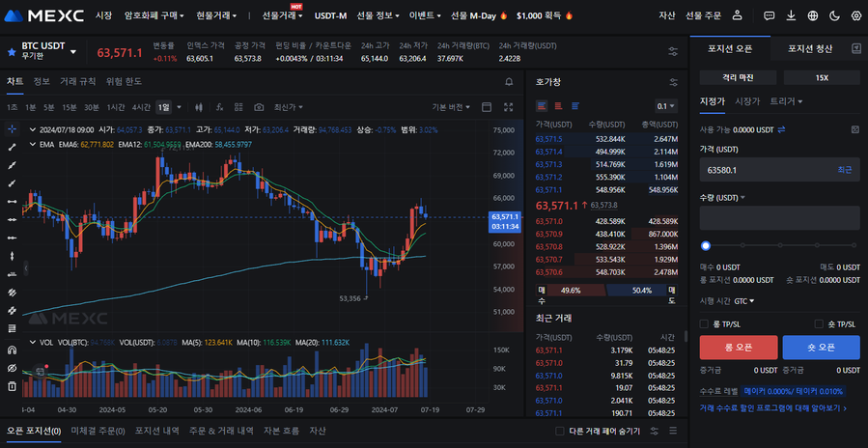The width and height of the screenshot is (868, 448).
Task: Collapse the VOL indicator row
Action: [x=32, y=342]
